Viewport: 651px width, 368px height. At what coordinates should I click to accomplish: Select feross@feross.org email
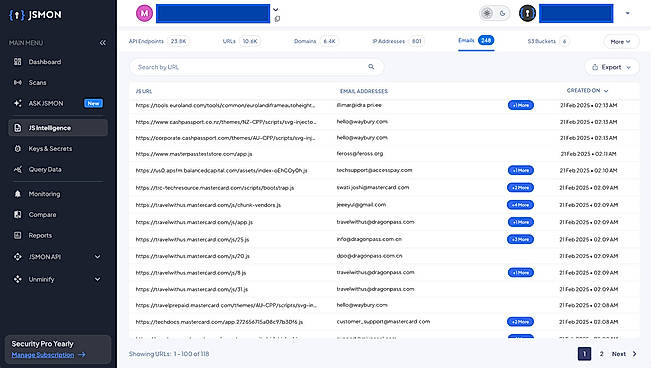point(360,154)
